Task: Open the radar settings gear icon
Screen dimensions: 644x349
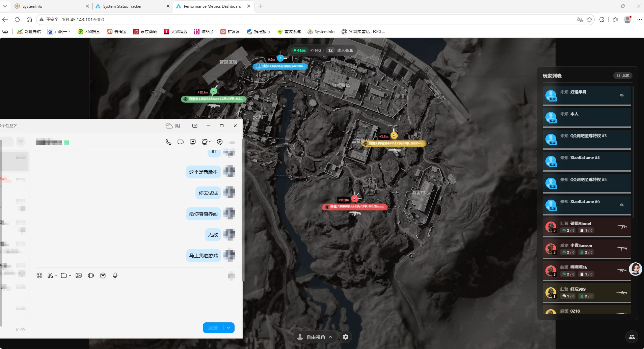Action: (346, 337)
